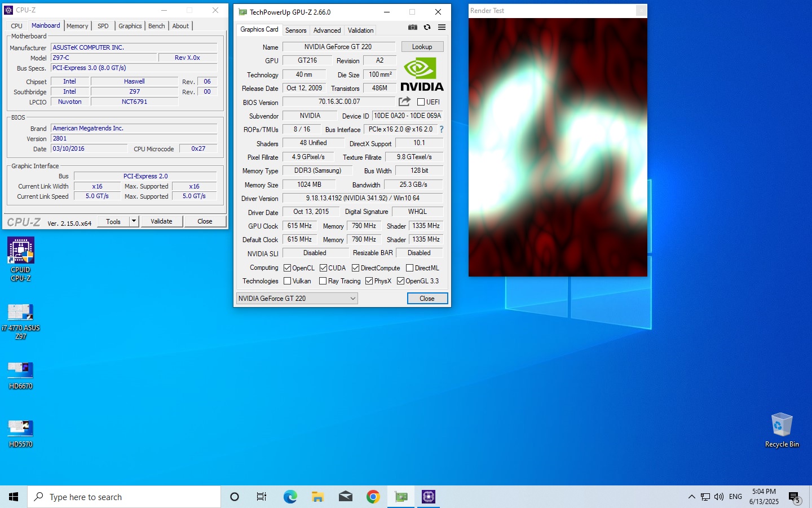
Task: Switch to Graphics tab in CPU-Z
Action: click(x=130, y=26)
